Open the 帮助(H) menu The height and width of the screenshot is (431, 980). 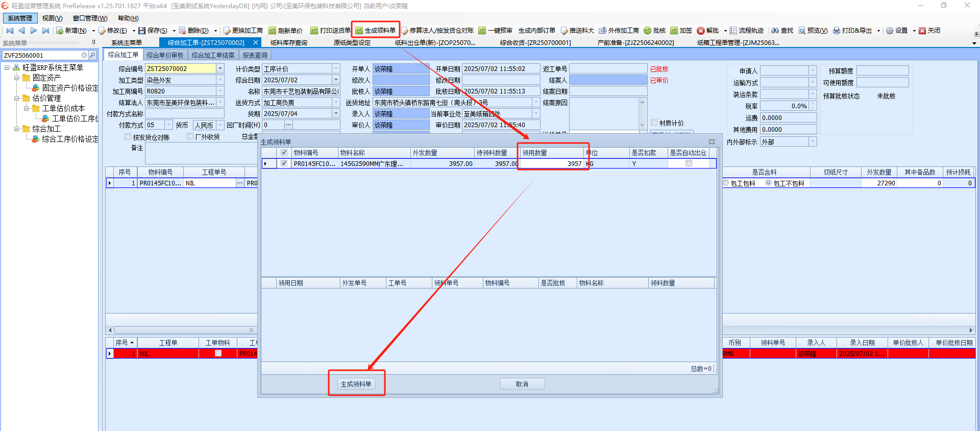click(128, 18)
